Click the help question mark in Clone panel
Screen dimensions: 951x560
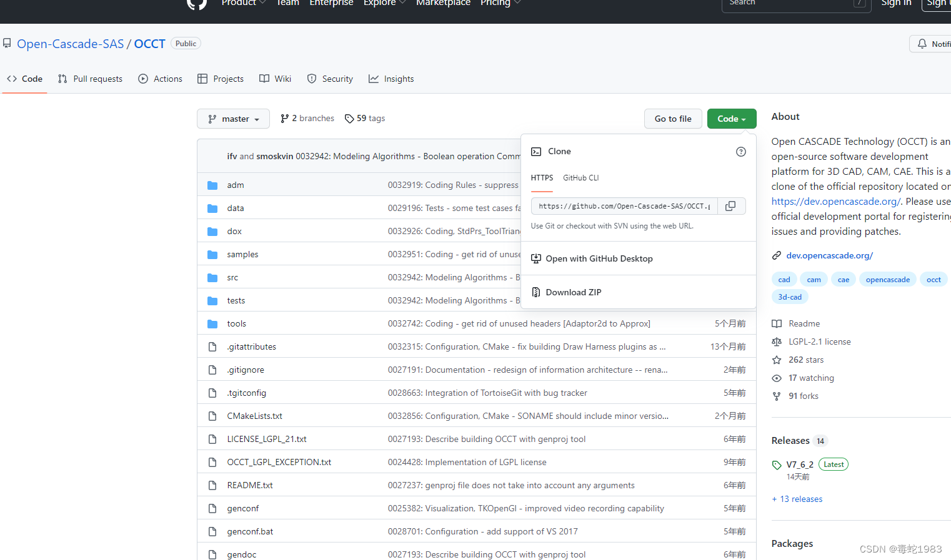(741, 152)
